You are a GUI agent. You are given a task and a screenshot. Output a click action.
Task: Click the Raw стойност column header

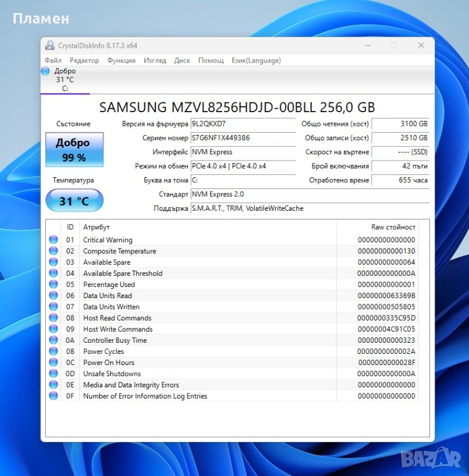[393, 227]
